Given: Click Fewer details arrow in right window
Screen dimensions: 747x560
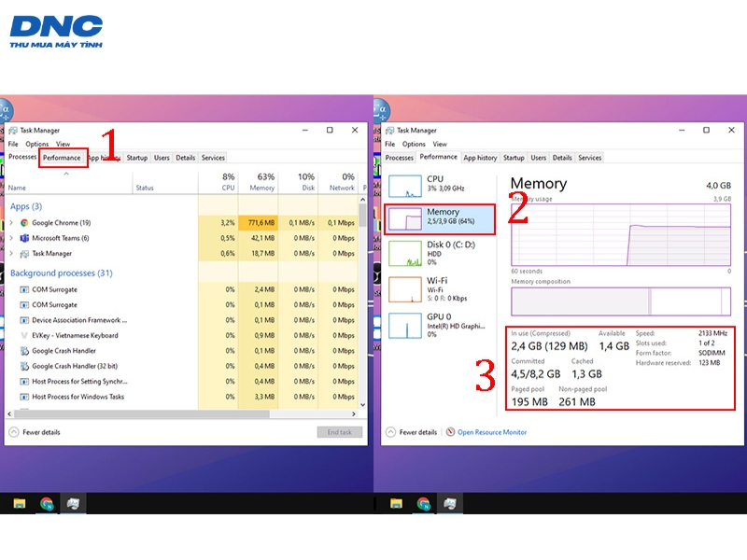Looking at the screenshot, I should coord(390,432).
